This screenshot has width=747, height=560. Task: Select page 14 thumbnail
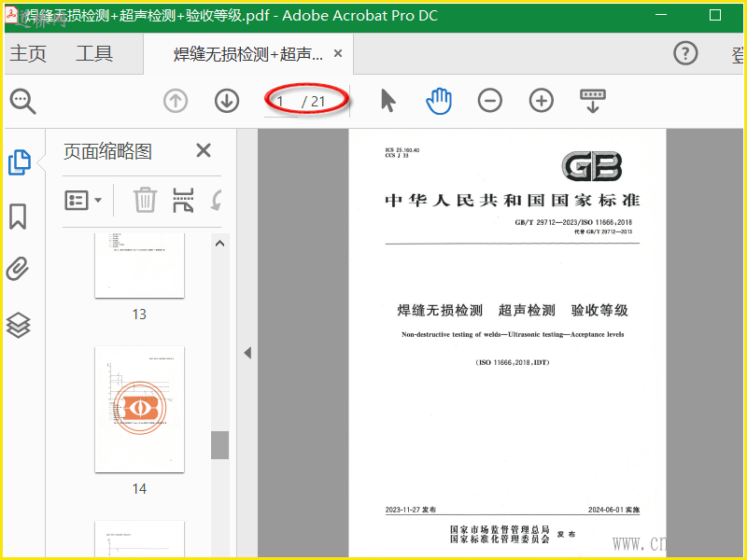(x=139, y=410)
